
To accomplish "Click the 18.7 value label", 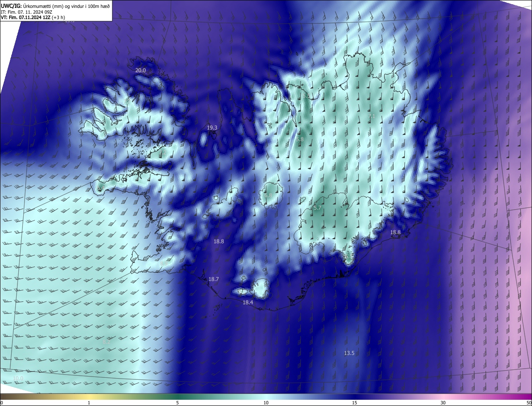I will pos(214,279).
